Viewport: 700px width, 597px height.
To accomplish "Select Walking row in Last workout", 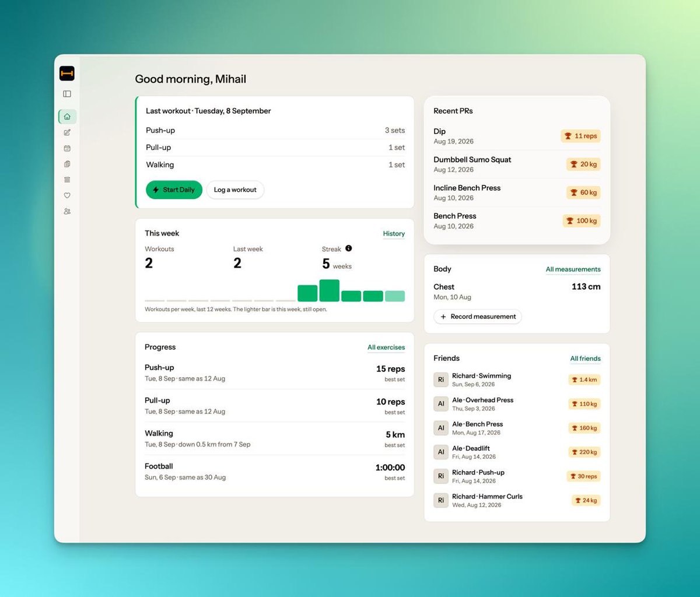I will 275,165.
